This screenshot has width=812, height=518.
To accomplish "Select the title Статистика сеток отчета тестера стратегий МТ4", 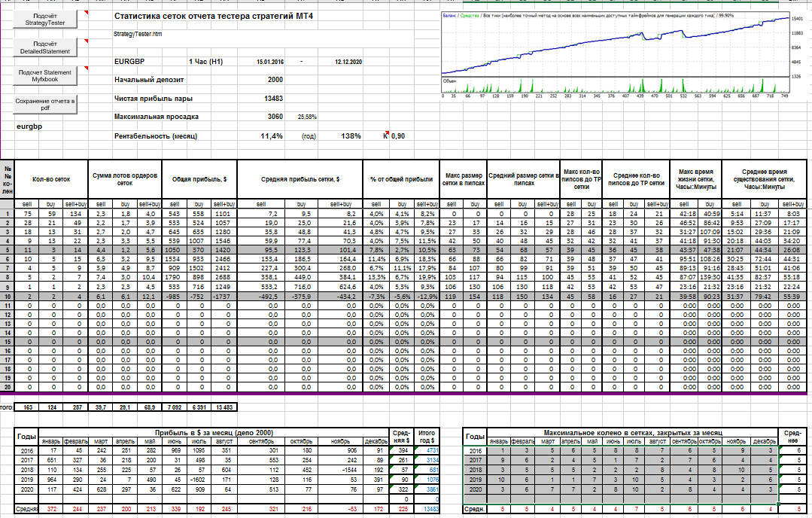I will click(214, 16).
